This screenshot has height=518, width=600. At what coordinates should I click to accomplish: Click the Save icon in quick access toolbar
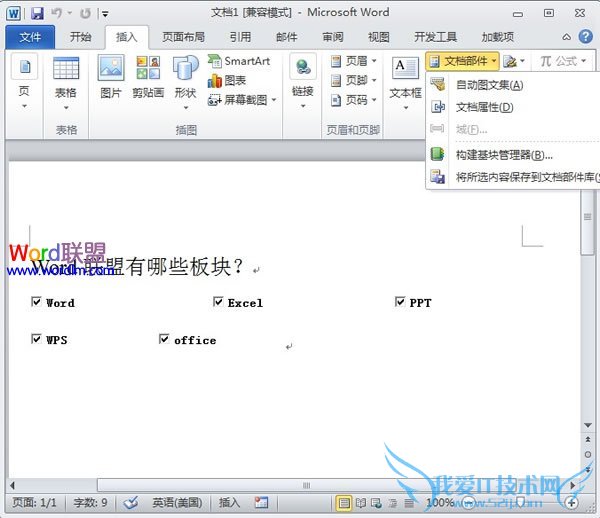pyautogui.click(x=37, y=14)
